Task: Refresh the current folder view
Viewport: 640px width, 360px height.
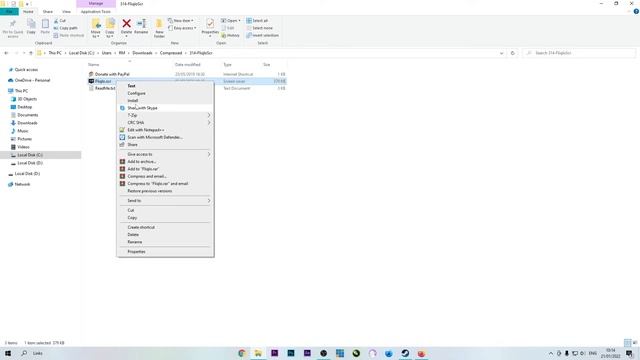Action: [513, 53]
